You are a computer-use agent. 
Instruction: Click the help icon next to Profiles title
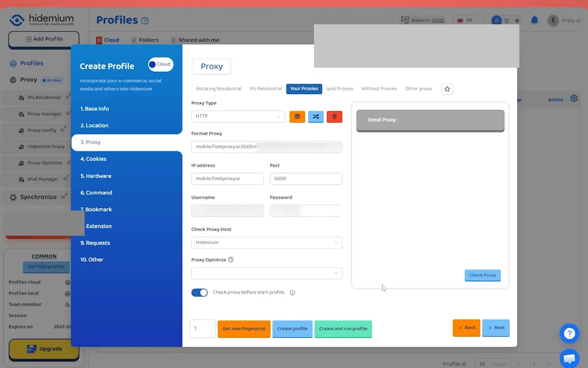click(145, 20)
